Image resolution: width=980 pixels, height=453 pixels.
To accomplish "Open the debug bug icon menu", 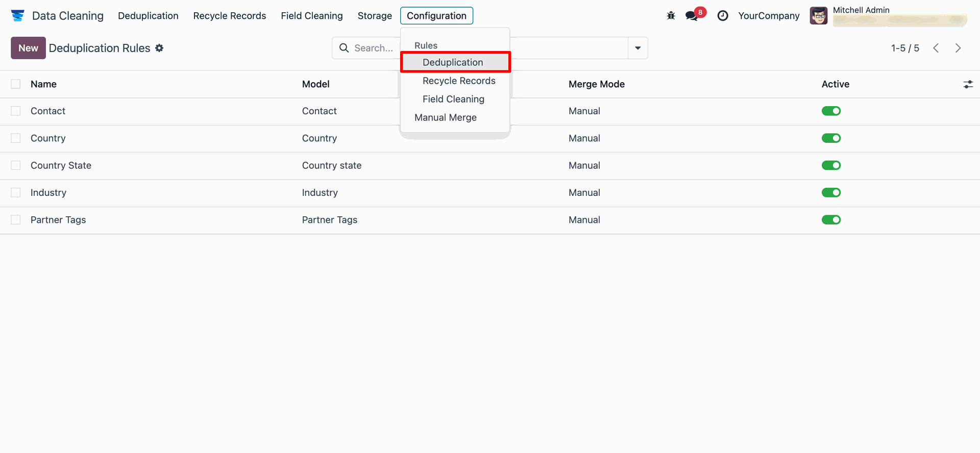I will pyautogui.click(x=671, y=16).
